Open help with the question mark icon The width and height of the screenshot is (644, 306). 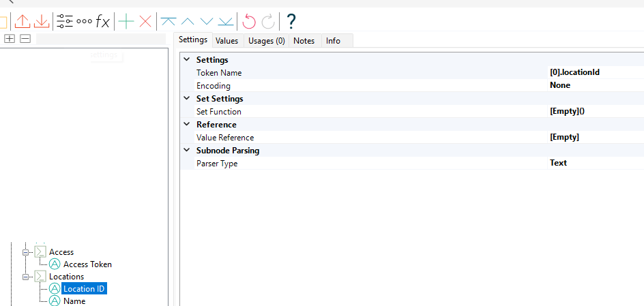291,21
